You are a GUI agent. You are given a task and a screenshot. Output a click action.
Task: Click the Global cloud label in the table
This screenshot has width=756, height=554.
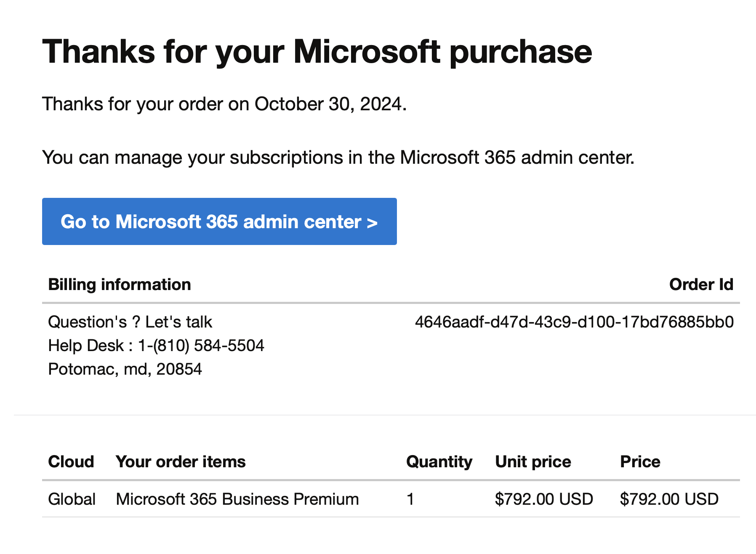pos(72,498)
